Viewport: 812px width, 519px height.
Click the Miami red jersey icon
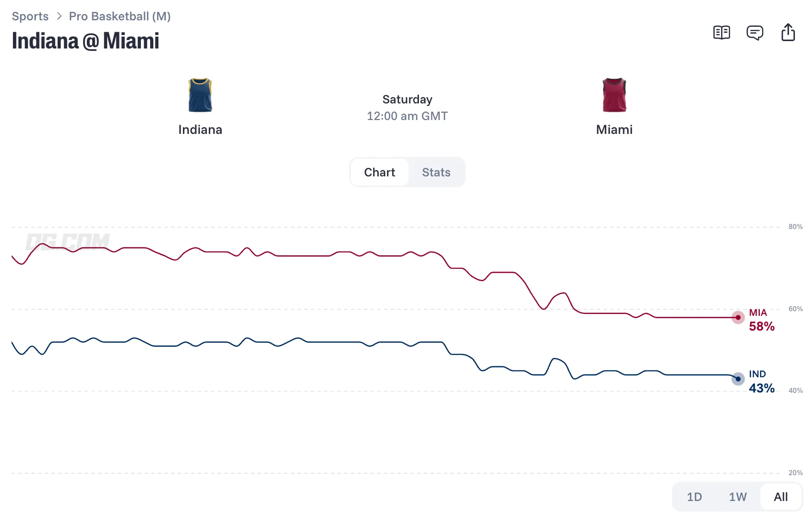(x=614, y=95)
